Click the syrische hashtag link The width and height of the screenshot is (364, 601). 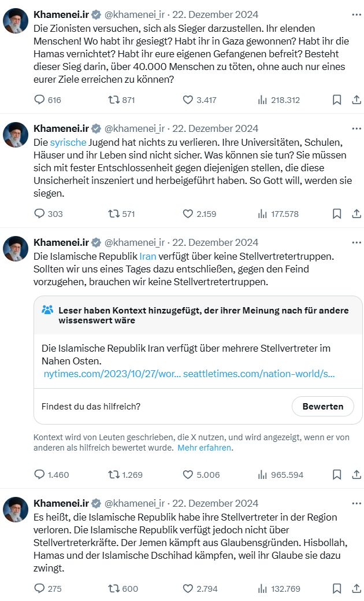tap(68, 142)
